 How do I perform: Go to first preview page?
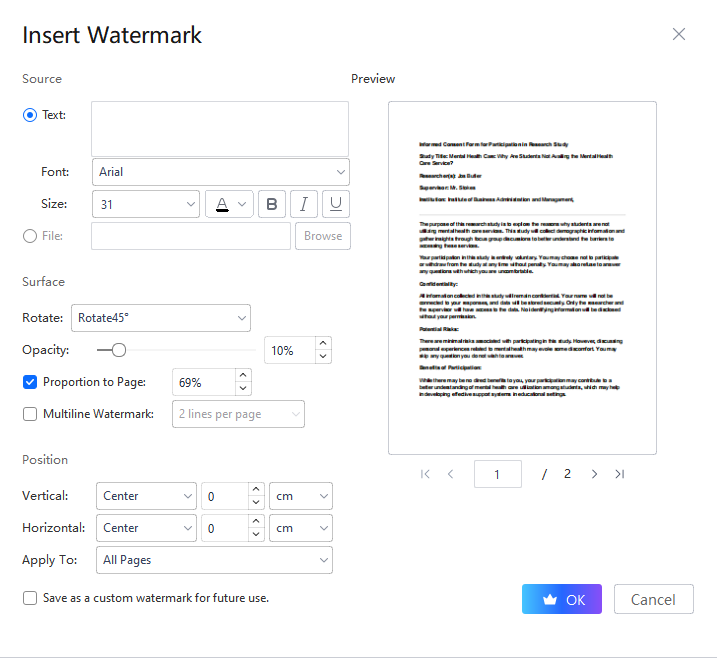(425, 474)
